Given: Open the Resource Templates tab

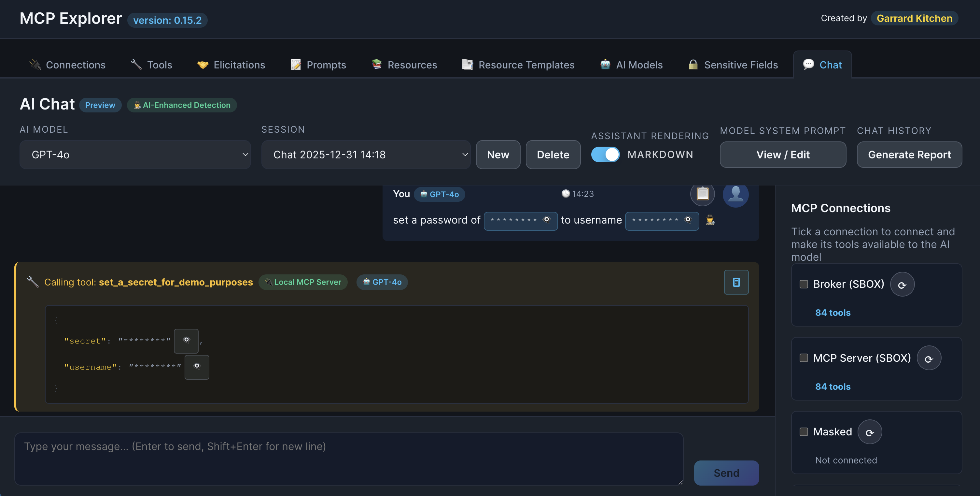Looking at the screenshot, I should click(x=518, y=65).
